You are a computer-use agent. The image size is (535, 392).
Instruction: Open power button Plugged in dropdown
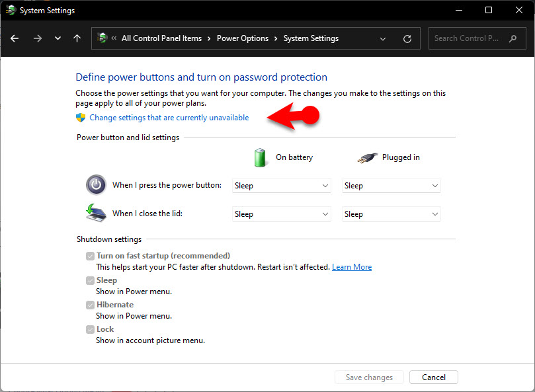(391, 186)
